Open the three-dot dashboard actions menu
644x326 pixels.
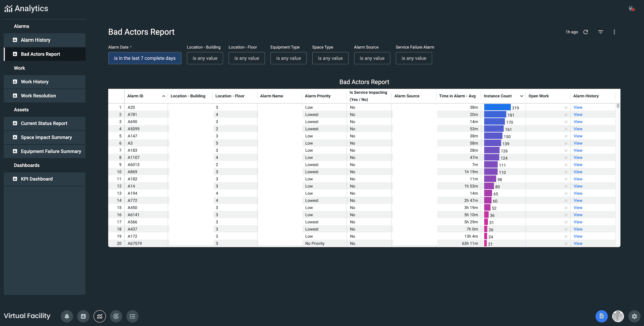click(614, 32)
